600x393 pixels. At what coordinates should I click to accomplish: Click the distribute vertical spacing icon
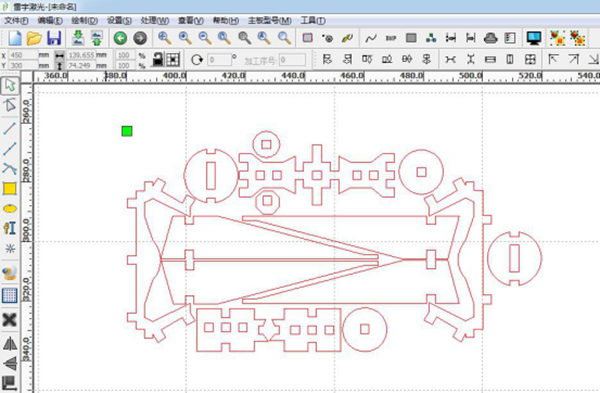[x=471, y=59]
